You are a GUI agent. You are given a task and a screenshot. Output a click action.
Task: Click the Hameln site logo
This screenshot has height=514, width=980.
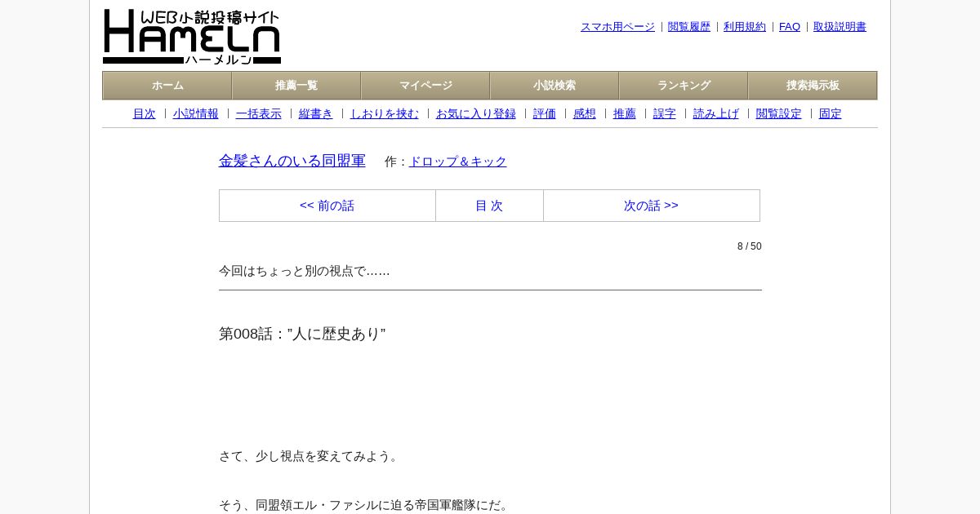pyautogui.click(x=192, y=37)
